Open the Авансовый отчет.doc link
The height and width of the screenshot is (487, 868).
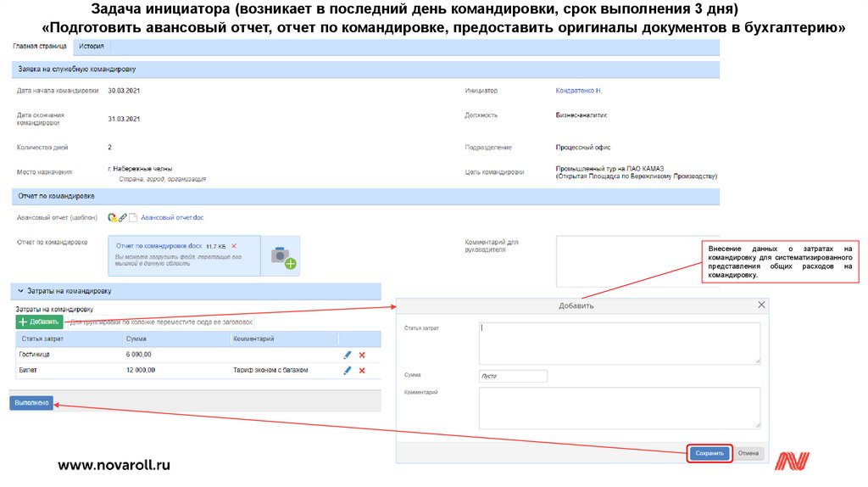click(x=172, y=218)
